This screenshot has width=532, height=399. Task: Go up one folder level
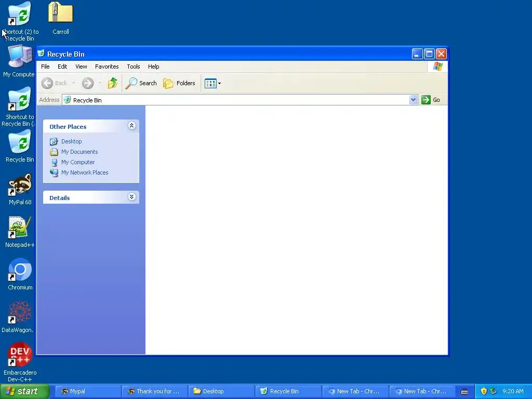point(113,83)
